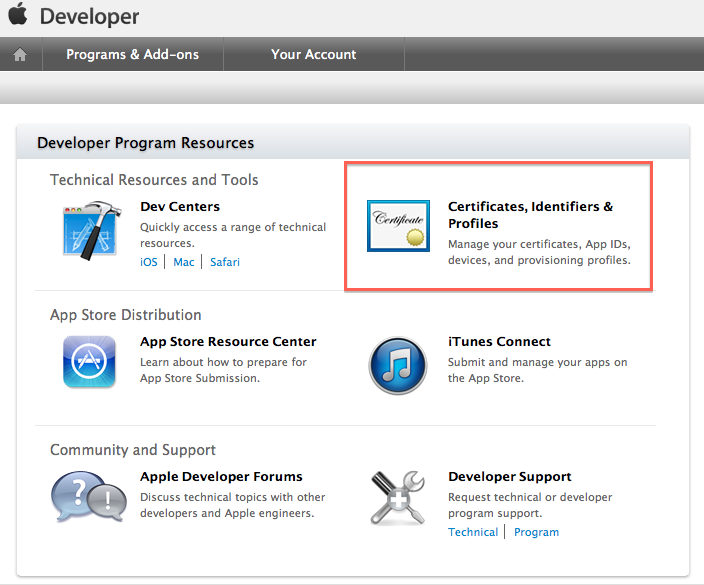The width and height of the screenshot is (704, 585).
Task: Click the iTunes Connect heading
Action: tap(499, 342)
